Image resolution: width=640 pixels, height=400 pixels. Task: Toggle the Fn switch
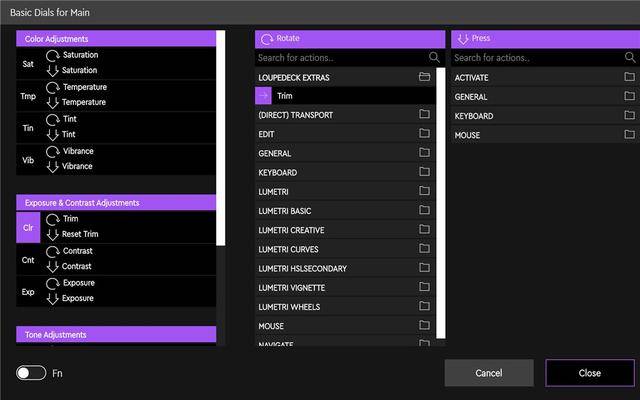[31, 373]
